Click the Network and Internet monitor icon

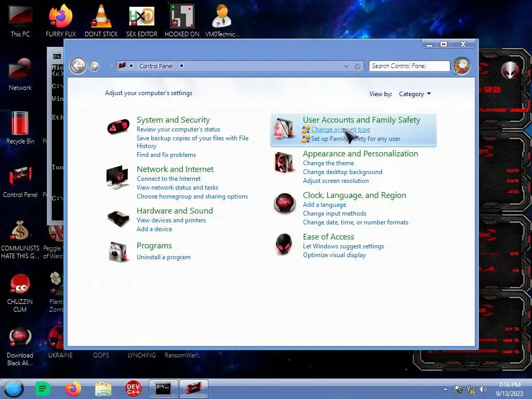117,177
